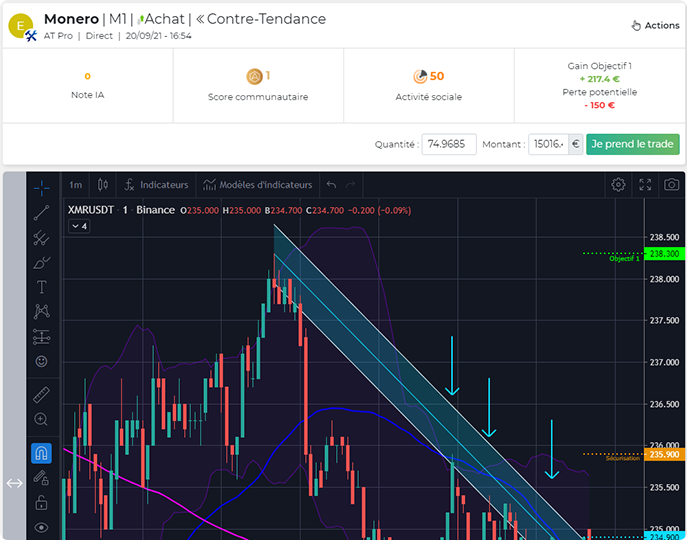Click the Score communautaire badge

click(254, 76)
